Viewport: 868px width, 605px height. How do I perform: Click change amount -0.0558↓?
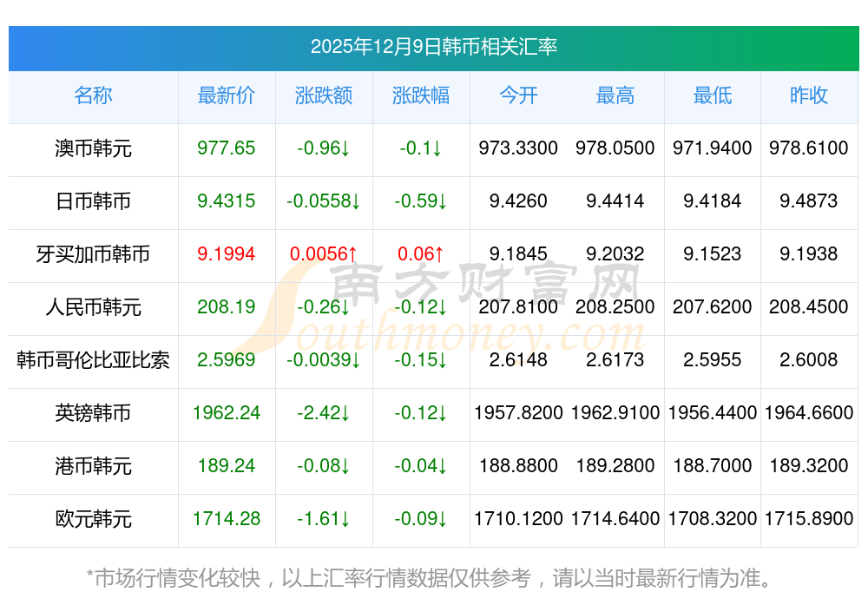[x=324, y=201]
